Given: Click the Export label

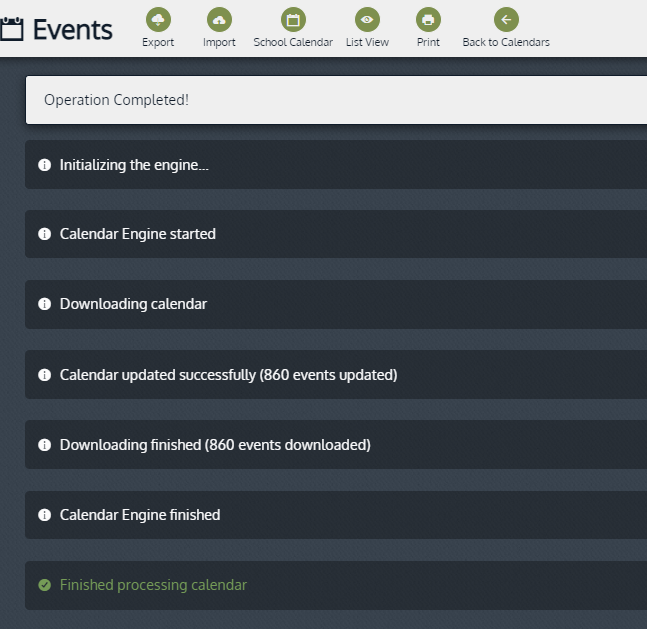Looking at the screenshot, I should pyautogui.click(x=158, y=43).
